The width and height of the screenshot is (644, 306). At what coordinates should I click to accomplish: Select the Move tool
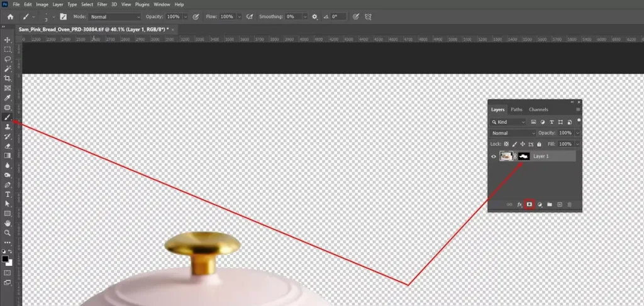click(8, 40)
